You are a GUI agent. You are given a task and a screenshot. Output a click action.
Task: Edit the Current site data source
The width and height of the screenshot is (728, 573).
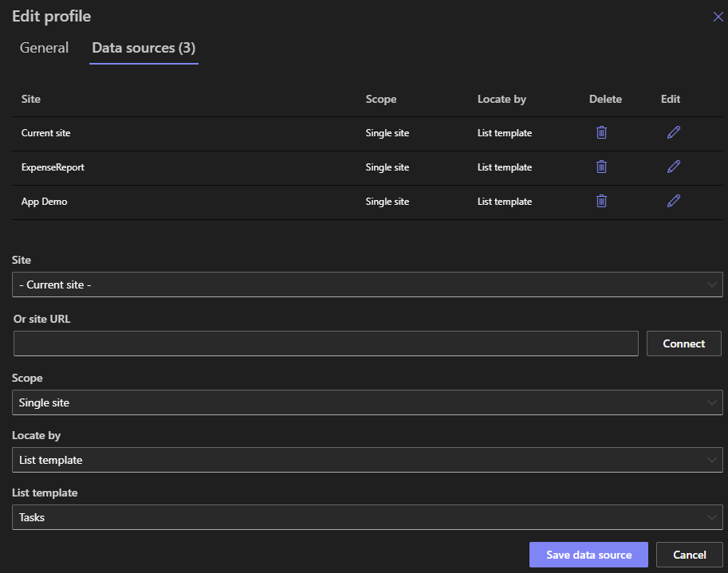coord(673,132)
